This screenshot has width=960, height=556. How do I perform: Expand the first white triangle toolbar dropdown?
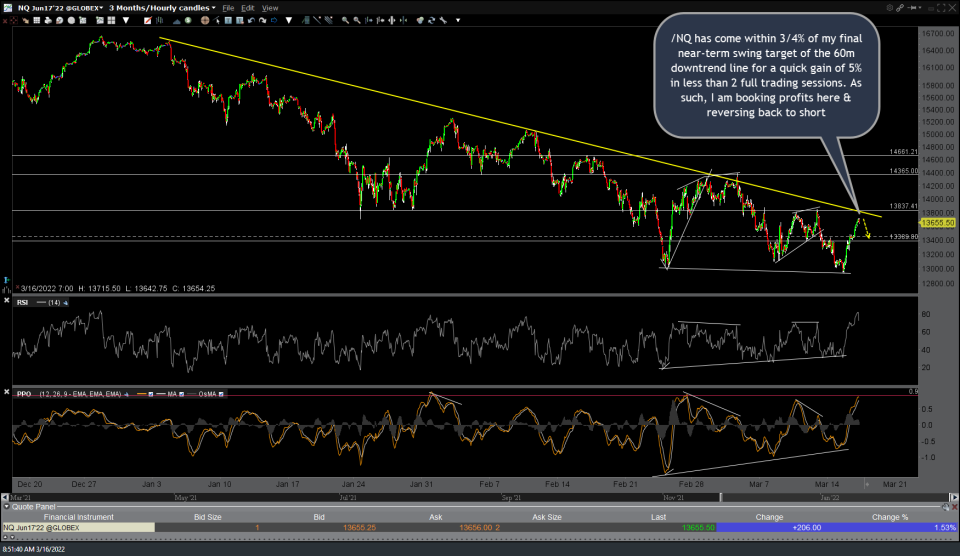tap(126, 20)
